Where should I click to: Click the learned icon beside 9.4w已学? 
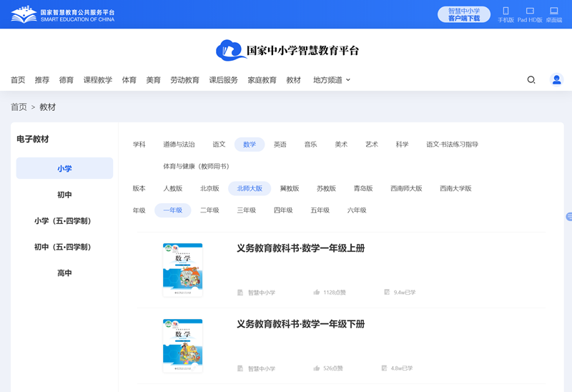387,292
